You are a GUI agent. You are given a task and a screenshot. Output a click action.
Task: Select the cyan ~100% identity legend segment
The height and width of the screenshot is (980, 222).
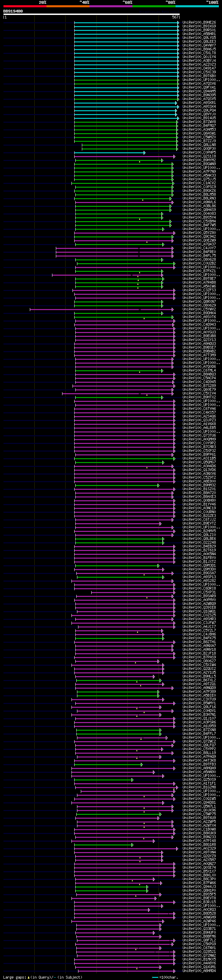[x=197, y=7]
